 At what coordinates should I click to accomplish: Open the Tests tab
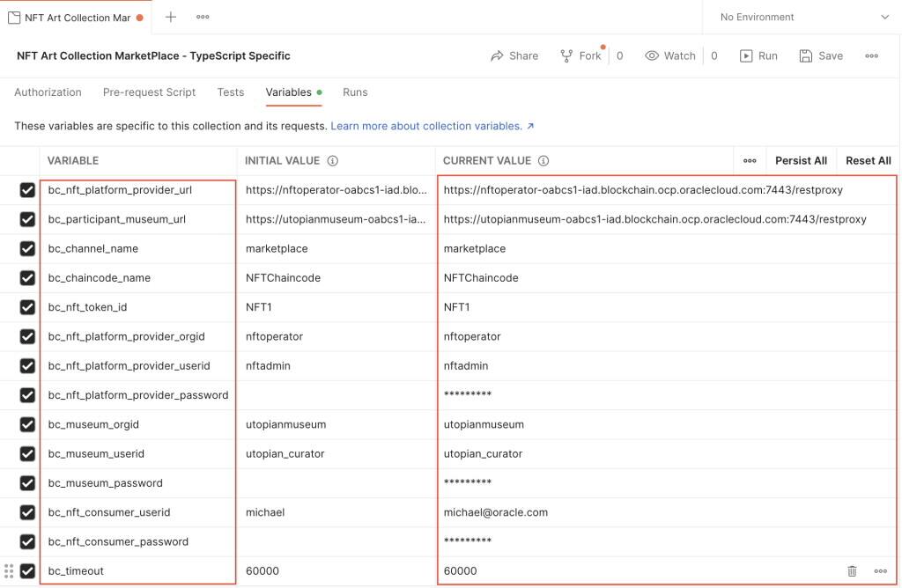click(x=231, y=92)
